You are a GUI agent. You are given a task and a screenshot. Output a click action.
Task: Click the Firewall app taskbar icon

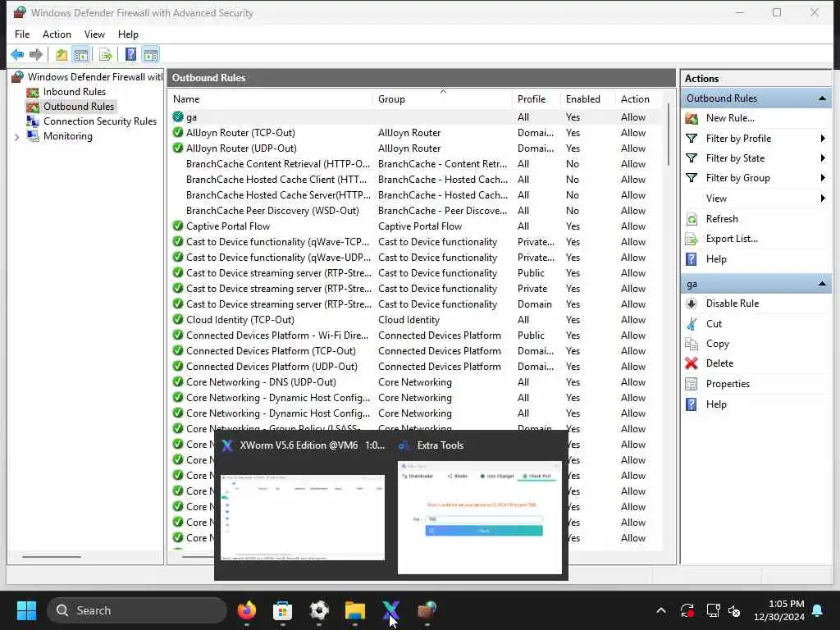tap(427, 610)
